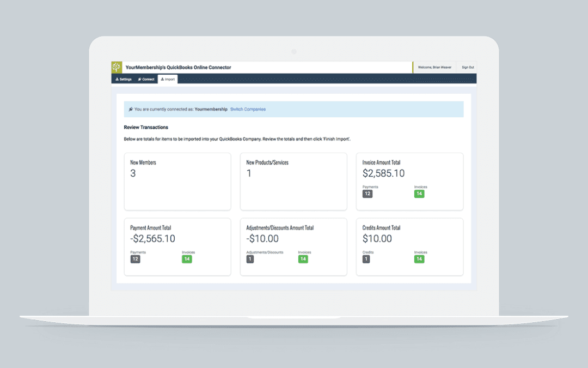Viewport: 588px width, 368px height.
Task: Click the Credits Amount Total $10.00 value
Action: tap(377, 238)
